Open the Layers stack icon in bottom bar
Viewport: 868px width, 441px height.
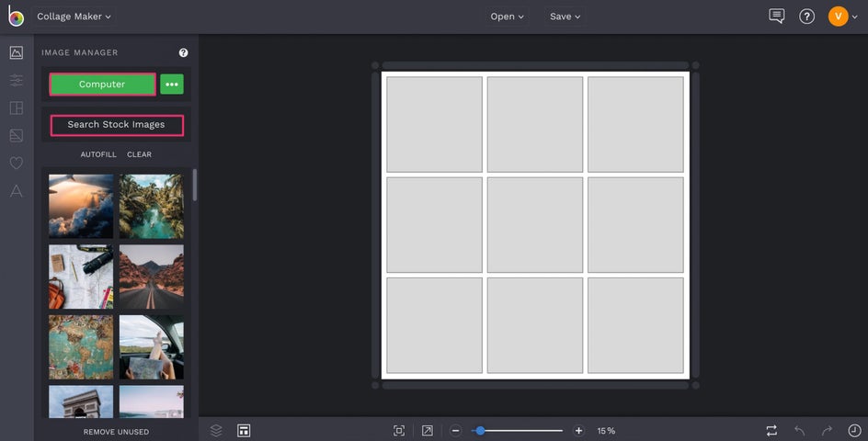(216, 431)
